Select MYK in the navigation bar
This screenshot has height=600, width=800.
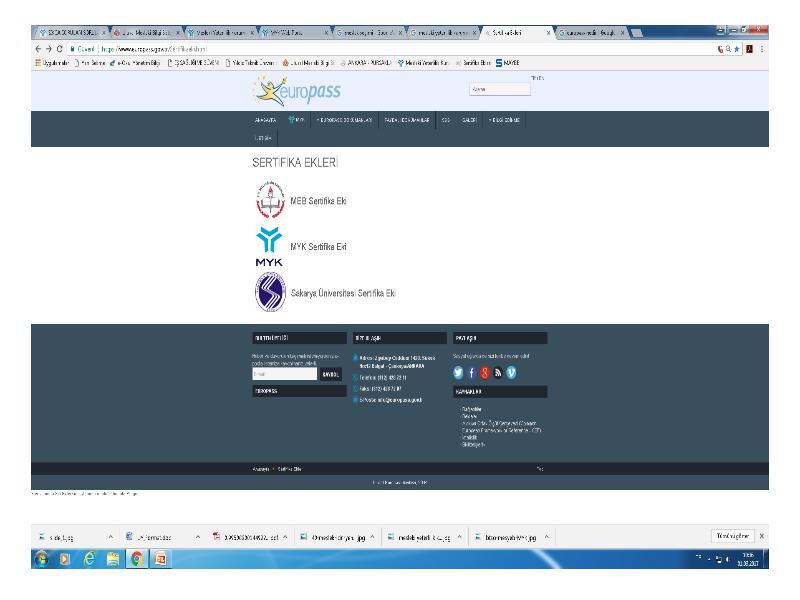[x=296, y=120]
